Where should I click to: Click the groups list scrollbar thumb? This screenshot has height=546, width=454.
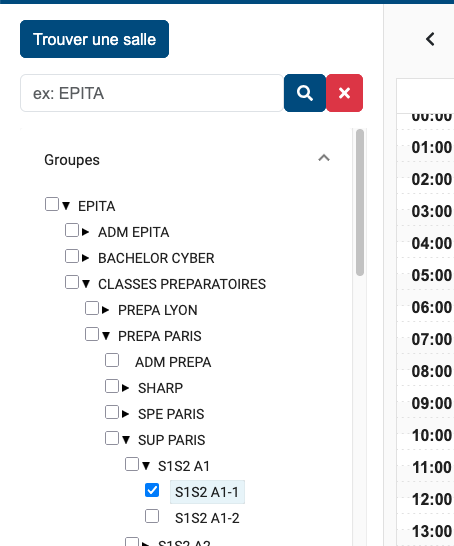pyautogui.click(x=360, y=203)
